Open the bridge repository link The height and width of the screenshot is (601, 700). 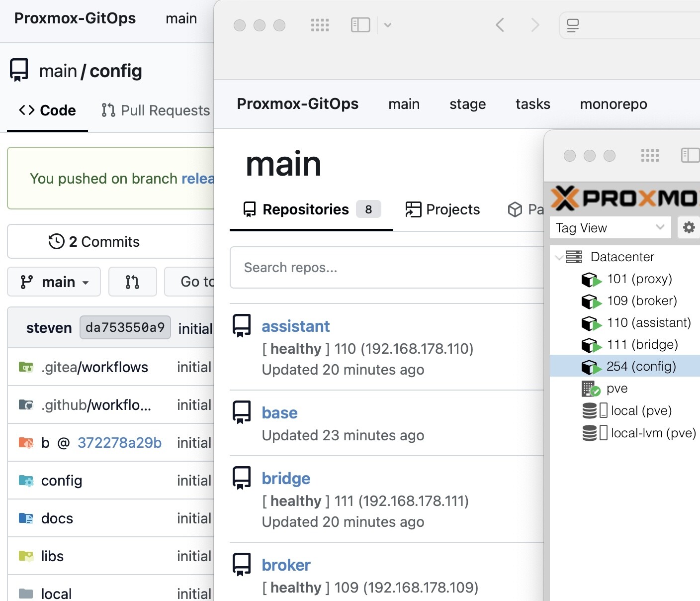286,479
